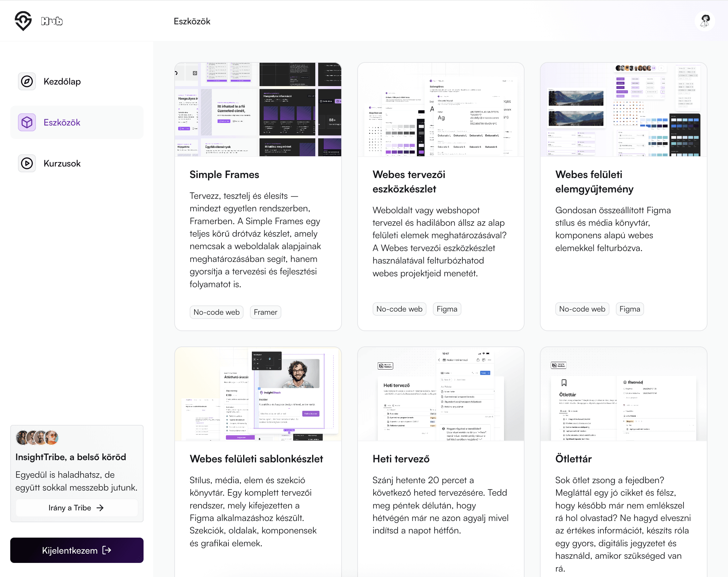Open the user profile avatar

705,21
